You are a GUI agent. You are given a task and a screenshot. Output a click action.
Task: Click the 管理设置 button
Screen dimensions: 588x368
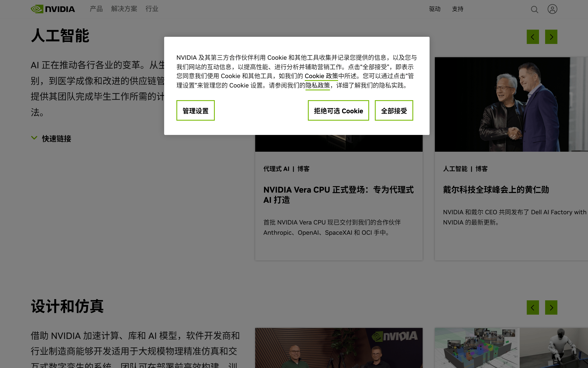(x=195, y=110)
